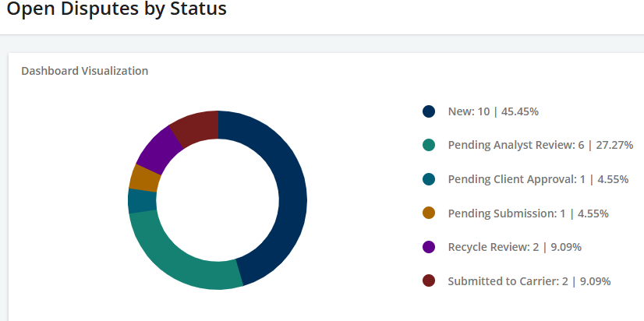Select the 'Recycle Review: 2 | 9.09%' label
This screenshot has width=644, height=321.
(x=515, y=247)
